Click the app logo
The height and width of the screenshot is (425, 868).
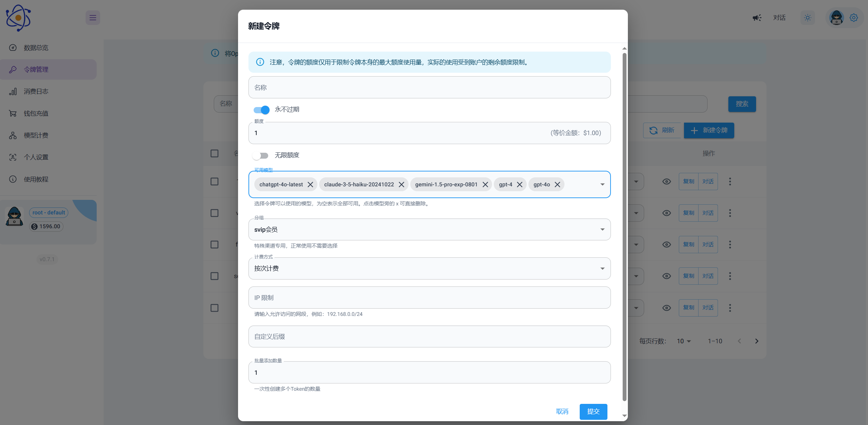18,18
